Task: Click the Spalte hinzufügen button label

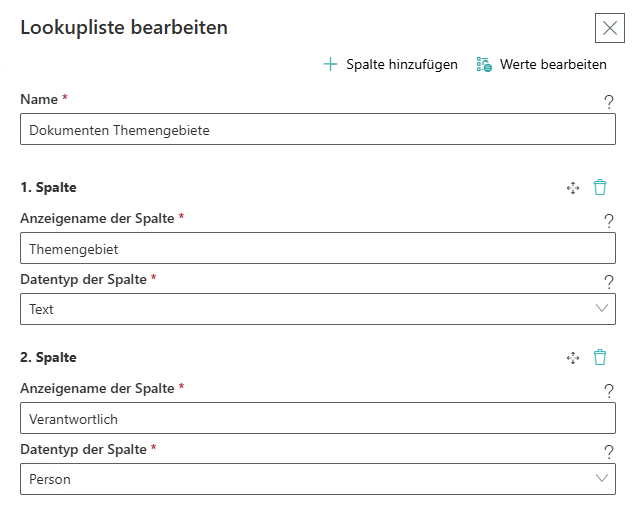Action: (x=402, y=64)
